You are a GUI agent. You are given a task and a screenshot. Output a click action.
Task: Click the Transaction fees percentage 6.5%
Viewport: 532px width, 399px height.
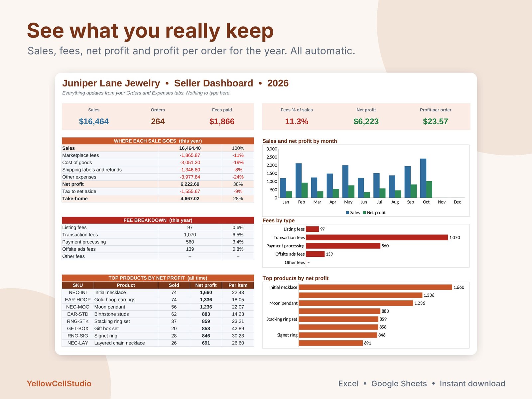(x=238, y=235)
